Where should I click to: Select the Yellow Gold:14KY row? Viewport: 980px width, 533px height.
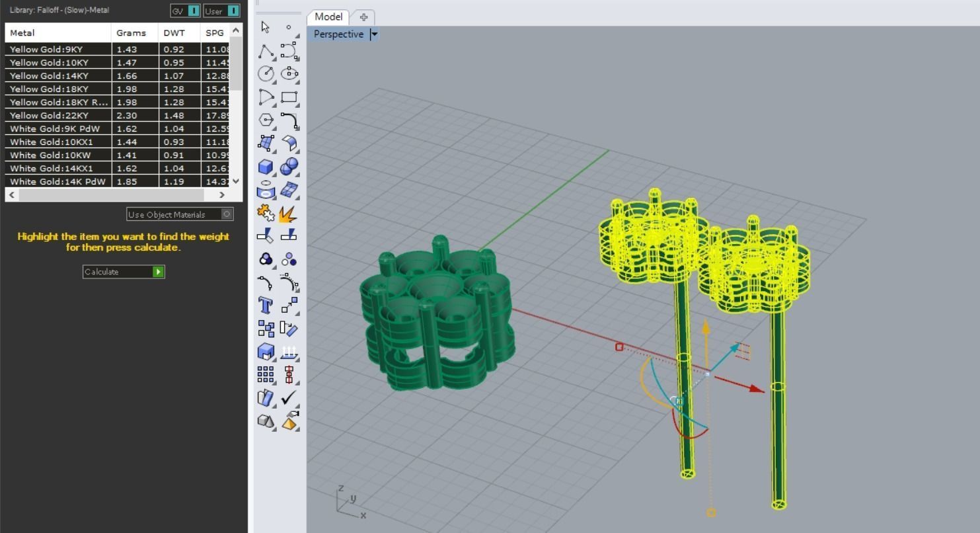pyautogui.click(x=118, y=75)
